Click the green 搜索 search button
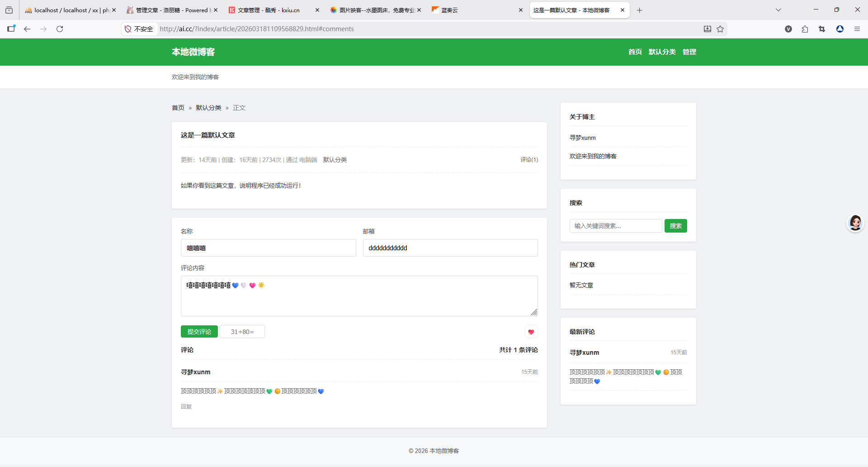 pos(675,226)
